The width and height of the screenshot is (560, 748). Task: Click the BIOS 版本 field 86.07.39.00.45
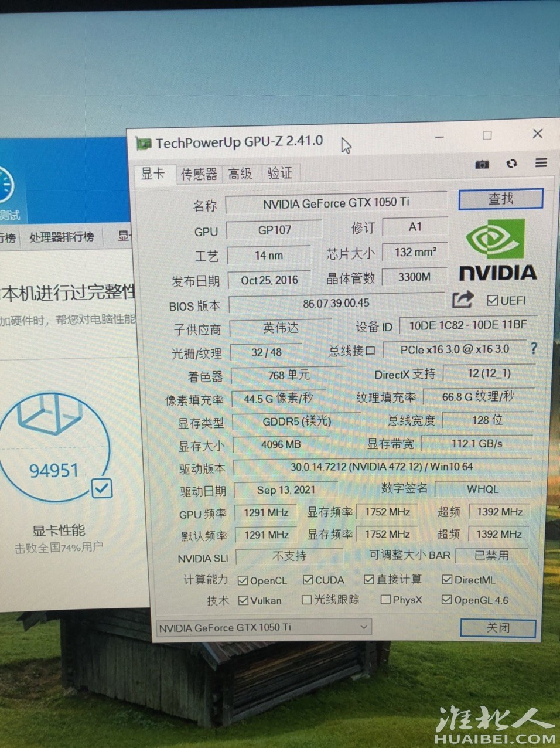coord(336,303)
